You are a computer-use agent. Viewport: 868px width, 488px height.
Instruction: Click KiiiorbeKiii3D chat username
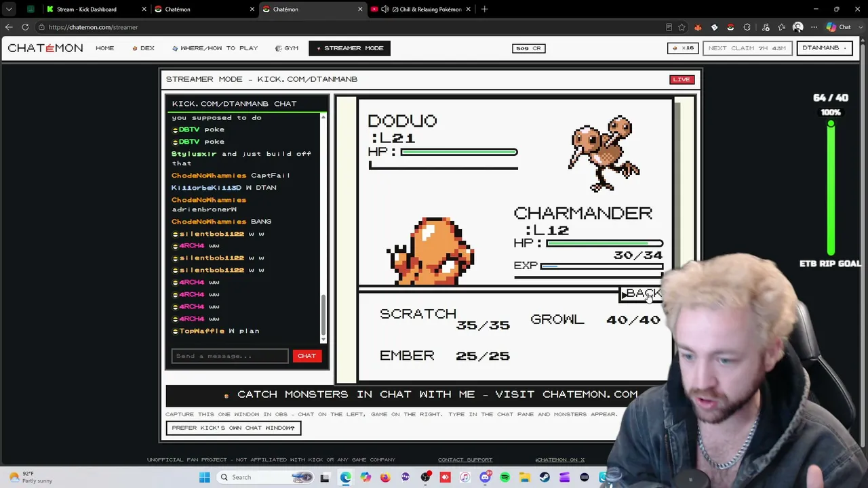click(206, 188)
